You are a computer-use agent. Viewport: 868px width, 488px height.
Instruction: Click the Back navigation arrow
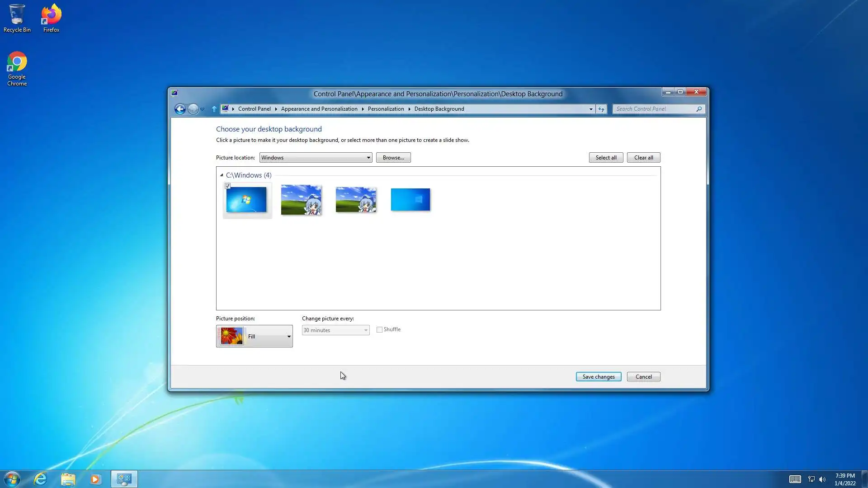180,109
